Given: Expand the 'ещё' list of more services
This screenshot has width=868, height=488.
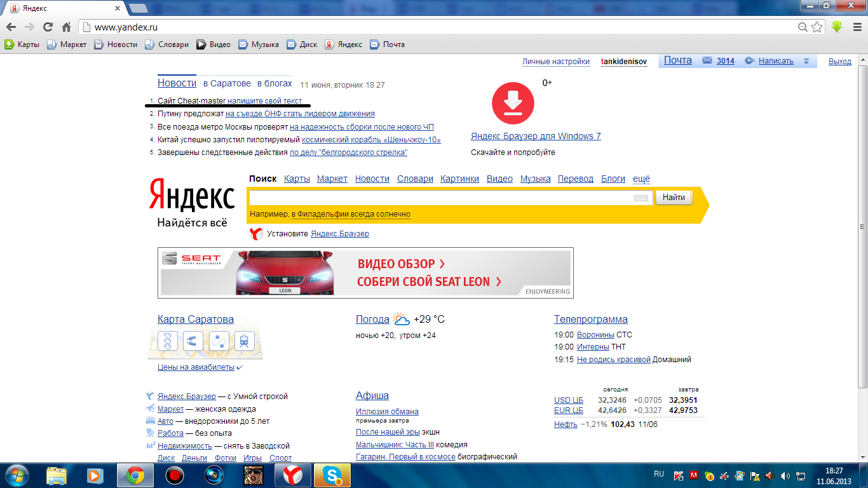Looking at the screenshot, I should (641, 179).
